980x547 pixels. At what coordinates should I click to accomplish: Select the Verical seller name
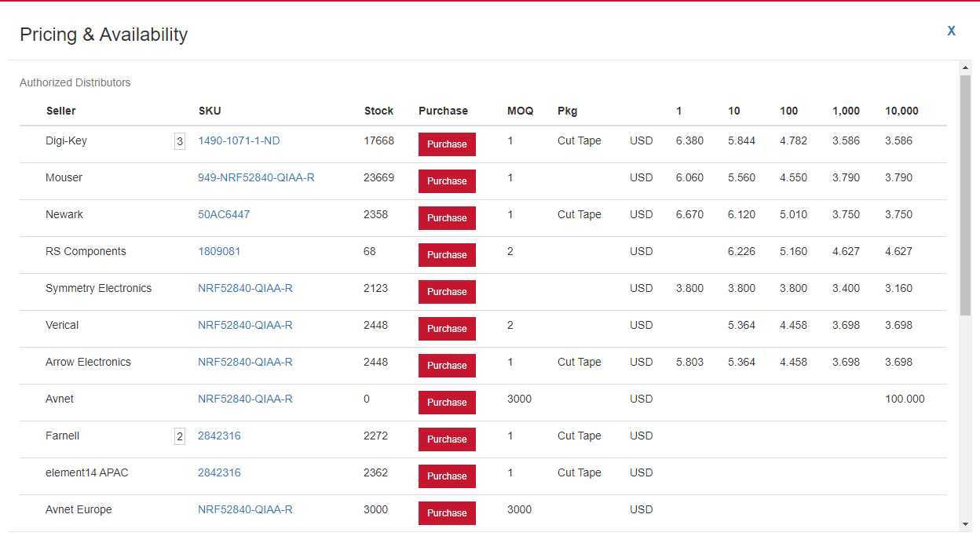pos(62,326)
